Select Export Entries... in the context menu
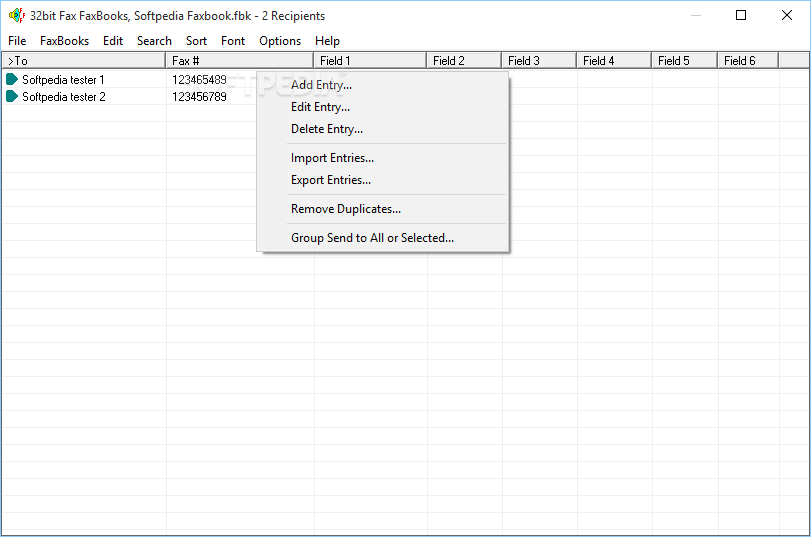This screenshot has width=811, height=537. click(x=383, y=180)
